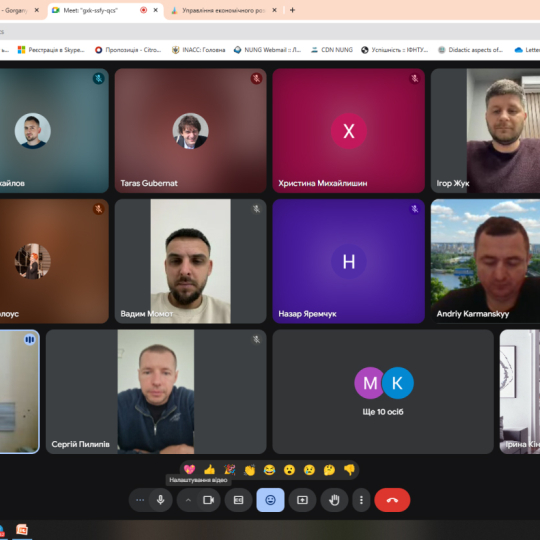The image size is (540, 540).
Task: Toggle closed captions
Action: (238, 500)
